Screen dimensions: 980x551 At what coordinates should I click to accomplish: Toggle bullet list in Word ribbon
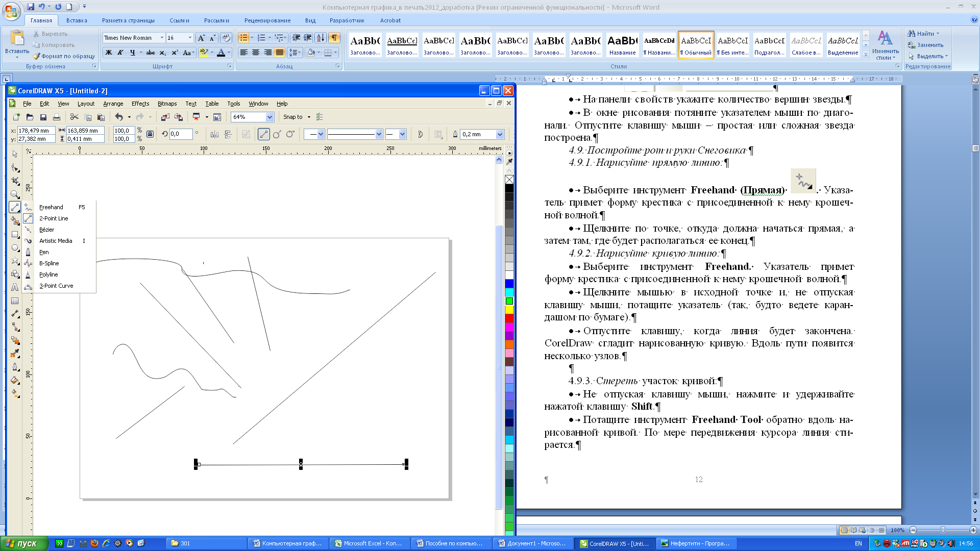(x=244, y=38)
